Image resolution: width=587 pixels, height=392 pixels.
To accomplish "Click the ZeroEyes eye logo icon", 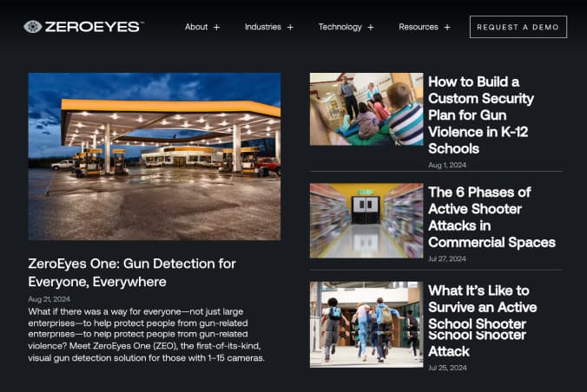I will coord(33,27).
